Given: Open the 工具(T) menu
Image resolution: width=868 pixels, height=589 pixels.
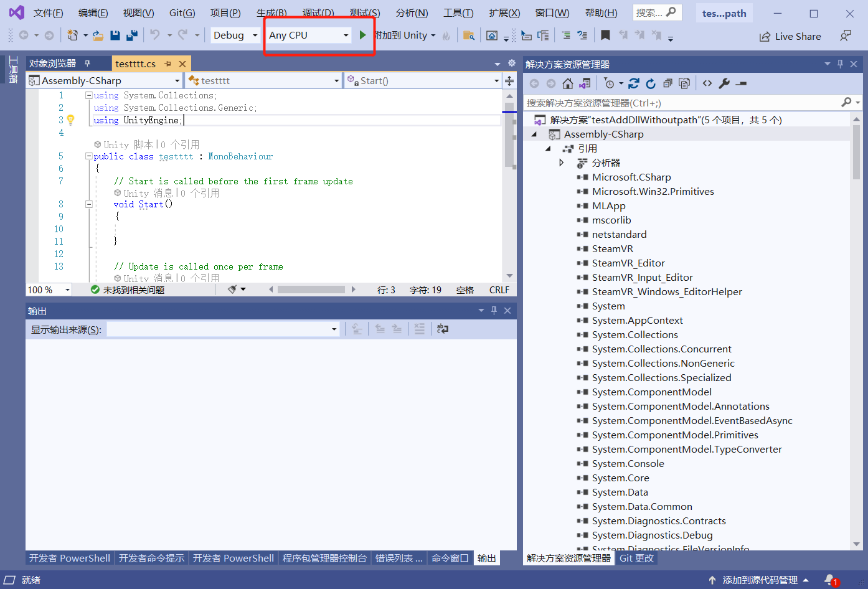Looking at the screenshot, I should click(x=458, y=13).
